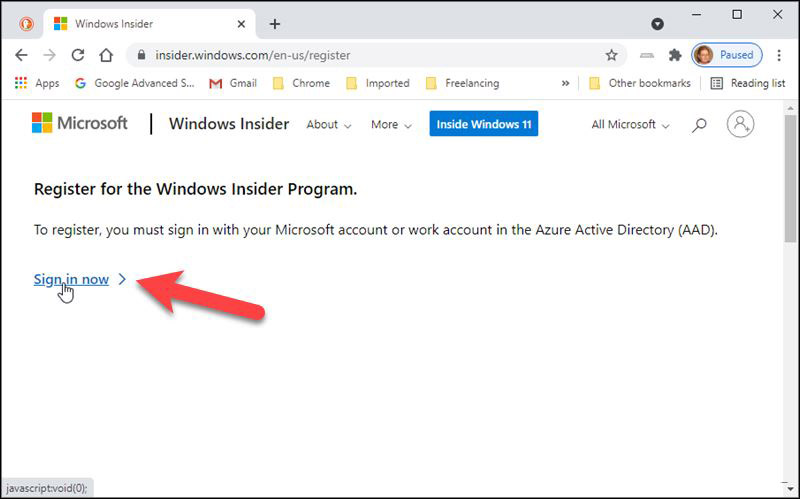Reload the current page
The height and width of the screenshot is (499, 800).
[77, 55]
